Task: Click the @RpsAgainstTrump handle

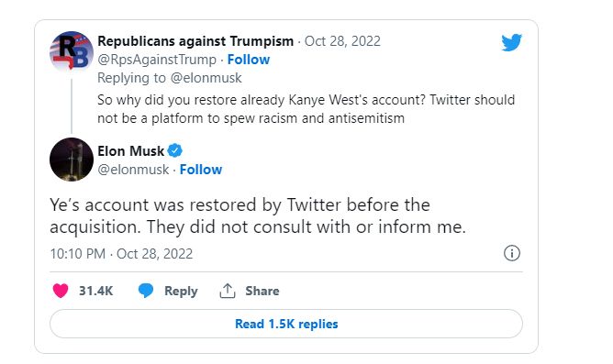Action: pyautogui.click(x=157, y=60)
